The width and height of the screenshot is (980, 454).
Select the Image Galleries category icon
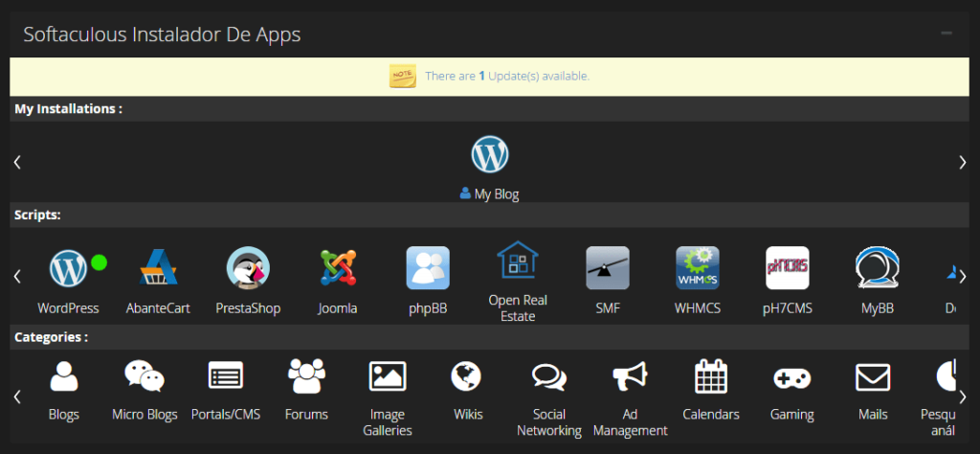click(x=388, y=376)
